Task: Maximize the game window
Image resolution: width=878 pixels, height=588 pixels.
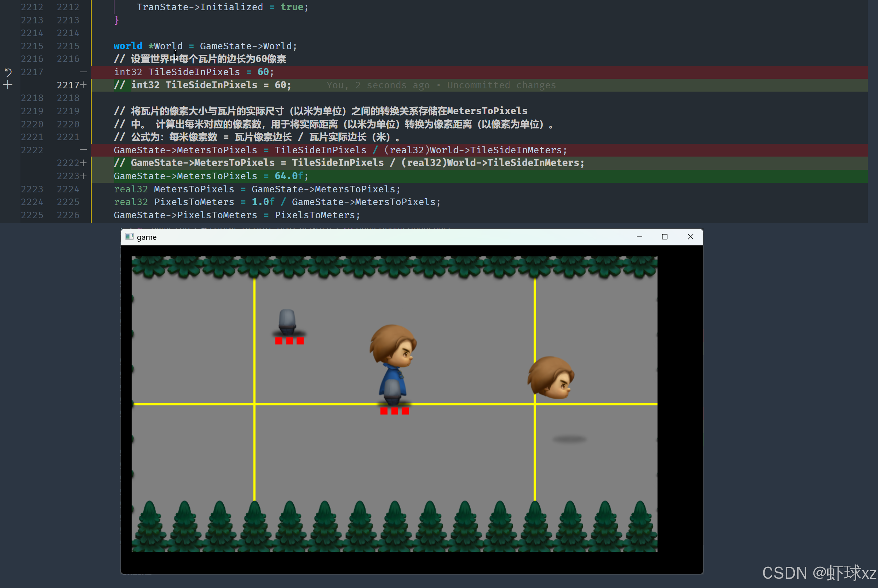Action: coord(664,237)
